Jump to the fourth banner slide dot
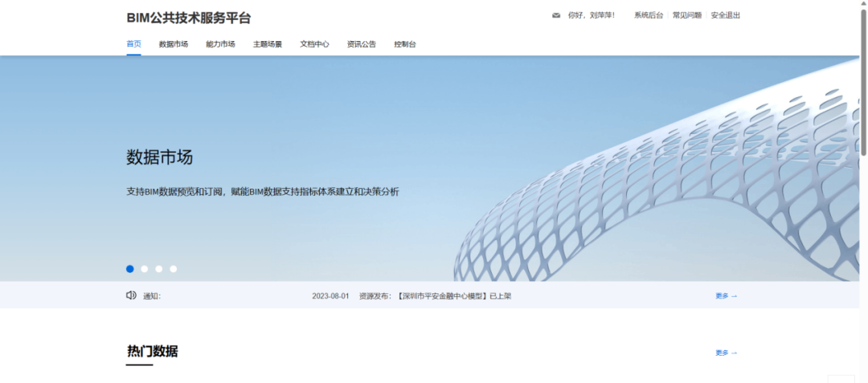868x383 pixels. click(x=174, y=269)
